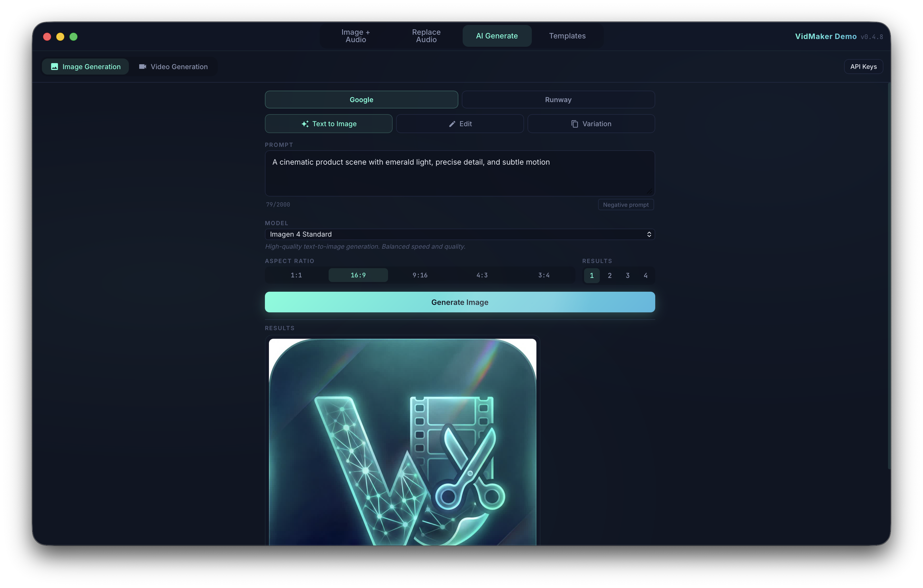Click the model description text High-quality text-to-image
Screen dimensions: 923x588
click(x=365, y=246)
